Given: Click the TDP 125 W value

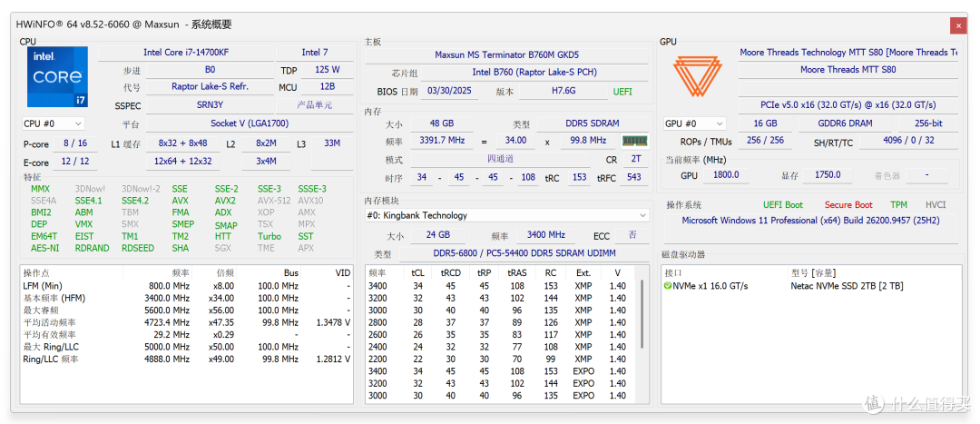Looking at the screenshot, I should click(327, 70).
